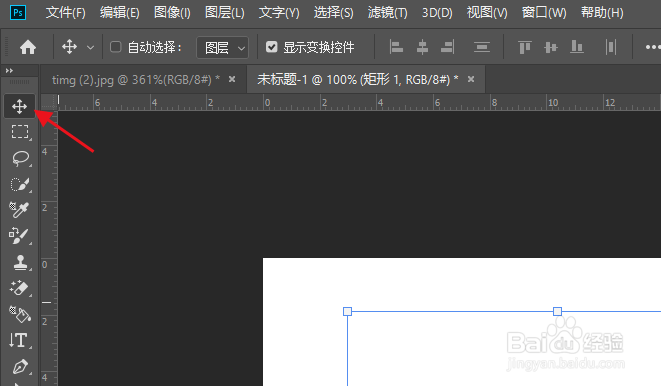The width and height of the screenshot is (661, 386).
Task: Open the 滤镜(T) menu
Action: click(x=387, y=13)
